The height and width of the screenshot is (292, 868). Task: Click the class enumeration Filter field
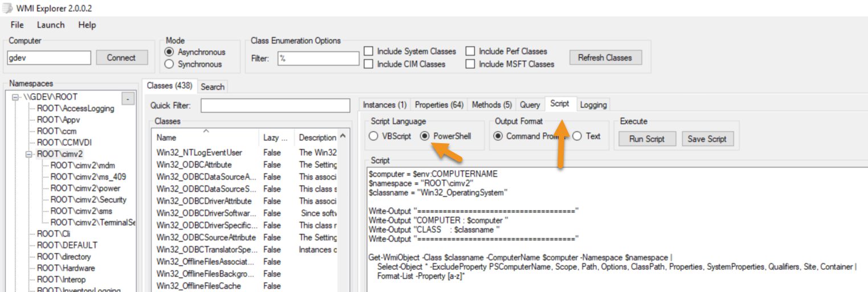click(318, 58)
